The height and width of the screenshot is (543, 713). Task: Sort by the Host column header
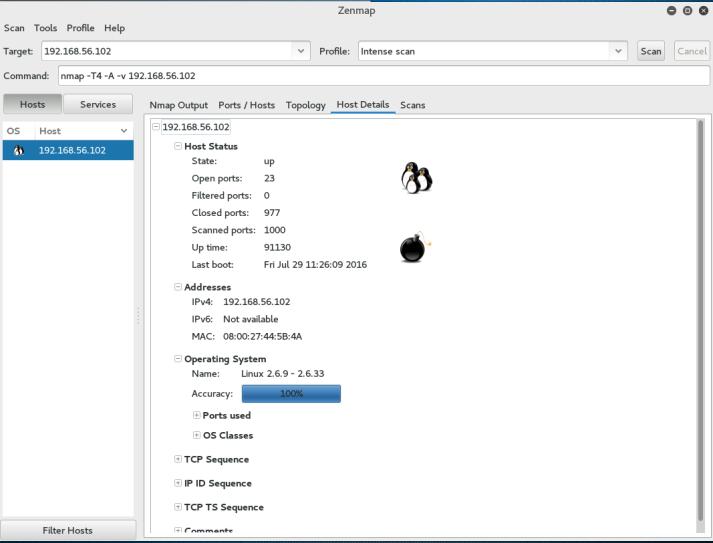(x=84, y=131)
